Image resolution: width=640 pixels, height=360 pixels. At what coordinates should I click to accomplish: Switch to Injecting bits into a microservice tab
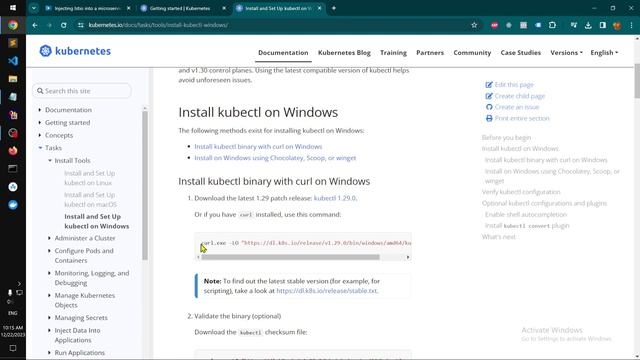click(x=87, y=8)
